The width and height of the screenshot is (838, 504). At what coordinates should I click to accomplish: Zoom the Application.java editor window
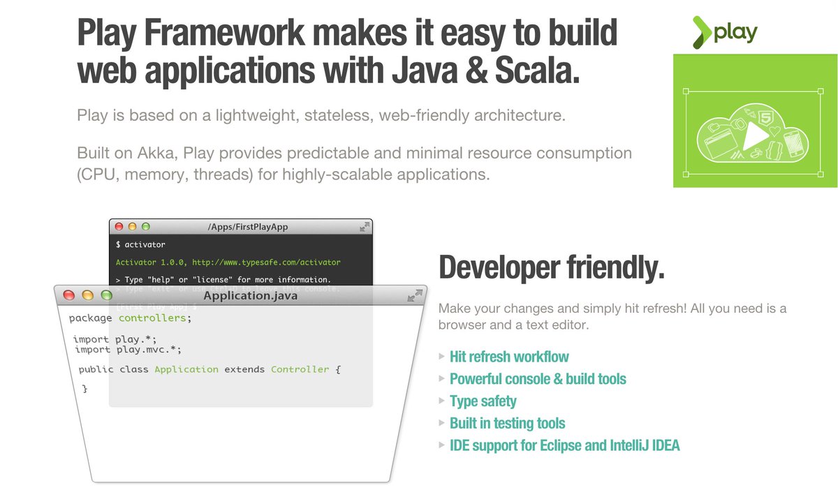point(106,295)
